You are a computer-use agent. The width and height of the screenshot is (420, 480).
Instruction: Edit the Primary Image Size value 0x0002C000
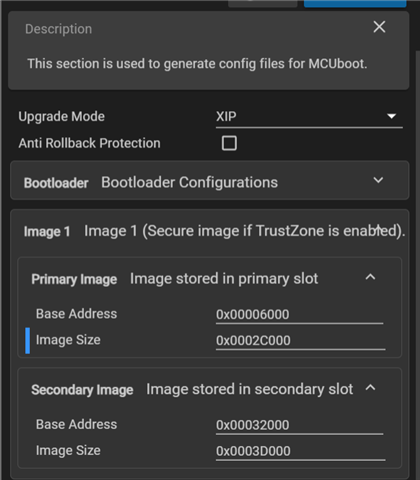(x=300, y=341)
